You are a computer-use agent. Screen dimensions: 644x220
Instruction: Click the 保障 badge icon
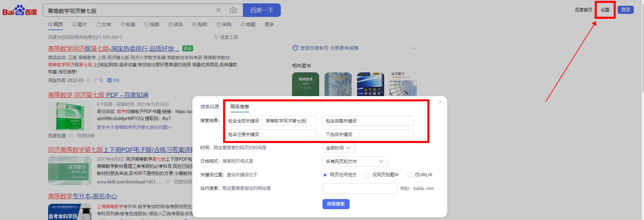114,80
